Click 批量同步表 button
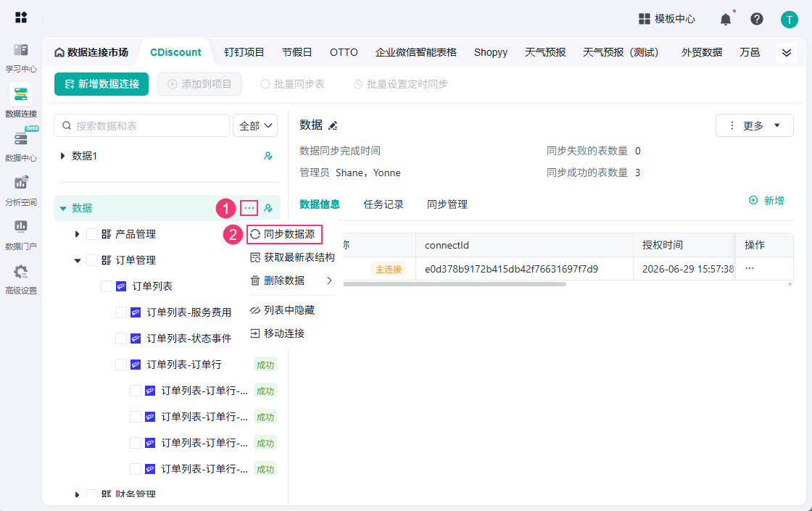 pos(293,84)
